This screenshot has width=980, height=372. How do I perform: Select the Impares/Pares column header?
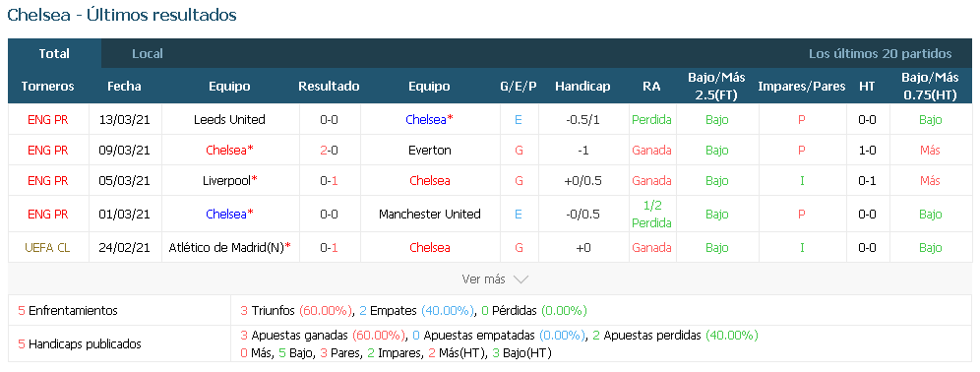[801, 87]
